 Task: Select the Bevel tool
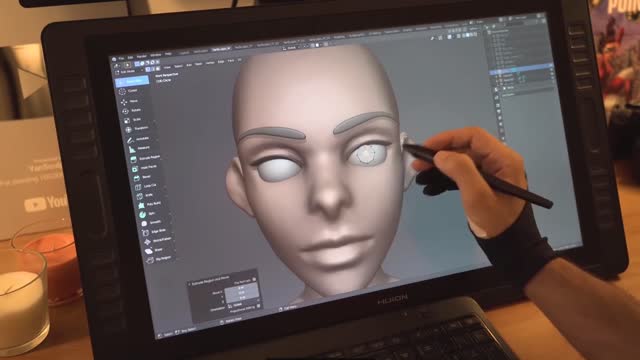pos(142,177)
